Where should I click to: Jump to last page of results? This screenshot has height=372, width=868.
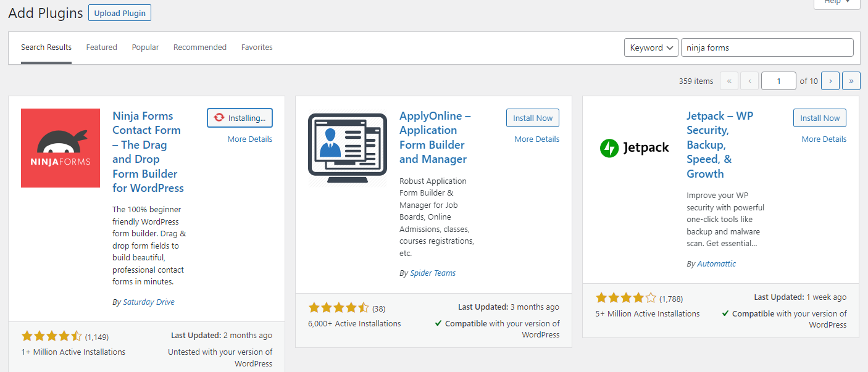click(x=851, y=81)
